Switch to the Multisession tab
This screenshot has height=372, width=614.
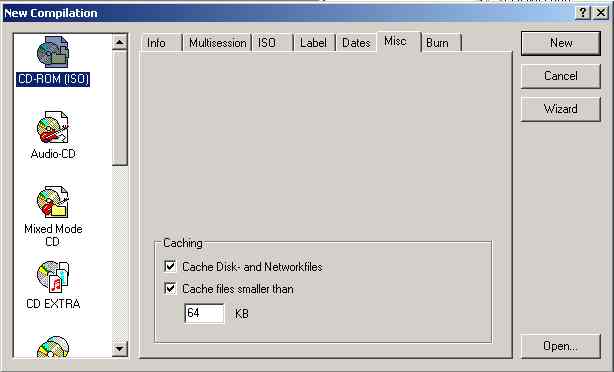click(x=217, y=43)
